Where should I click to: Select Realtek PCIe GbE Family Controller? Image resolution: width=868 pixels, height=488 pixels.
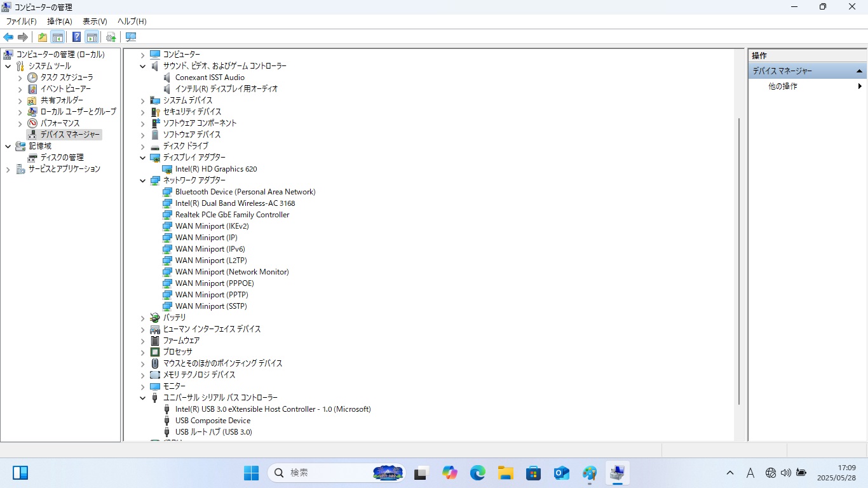click(x=232, y=215)
